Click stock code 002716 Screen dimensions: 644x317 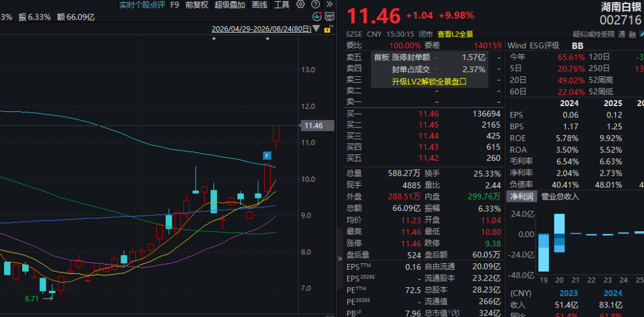tap(621, 20)
